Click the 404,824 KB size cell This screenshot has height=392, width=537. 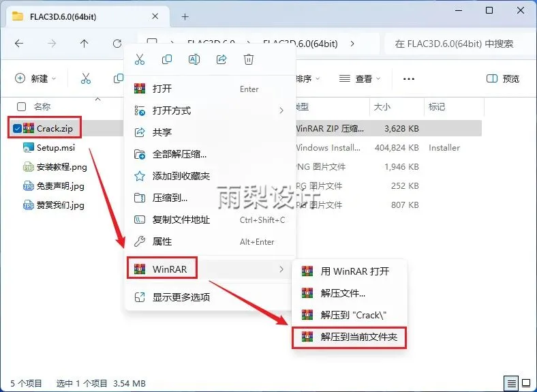click(397, 148)
